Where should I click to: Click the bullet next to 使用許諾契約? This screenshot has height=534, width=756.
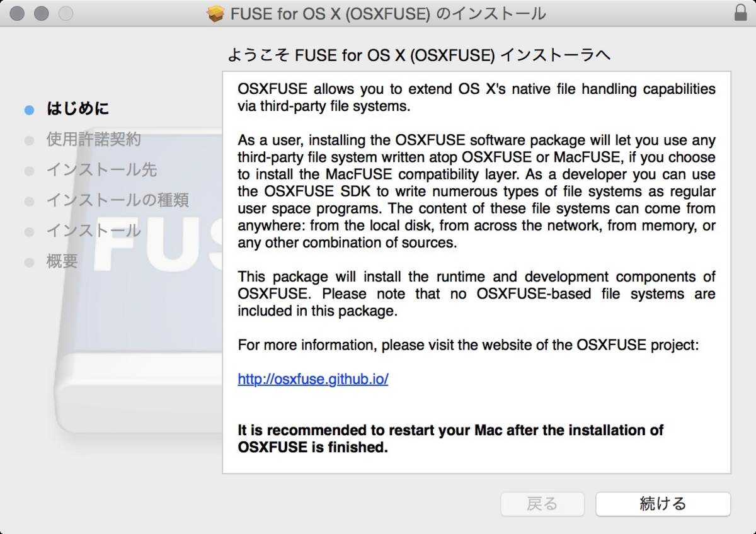(x=29, y=139)
